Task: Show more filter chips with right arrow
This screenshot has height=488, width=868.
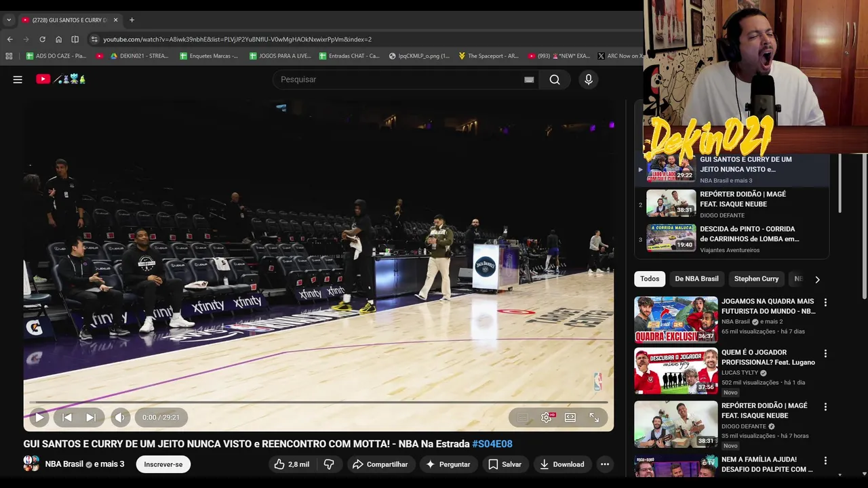Action: click(817, 279)
